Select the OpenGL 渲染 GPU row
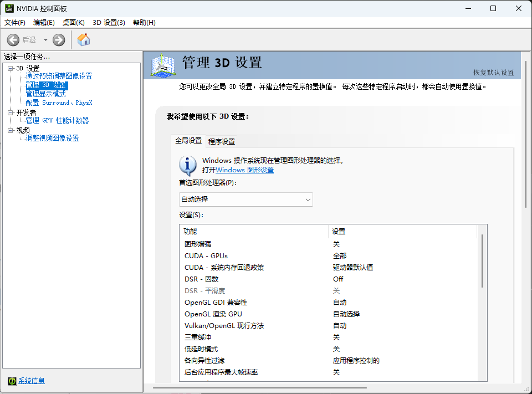 tap(329, 314)
